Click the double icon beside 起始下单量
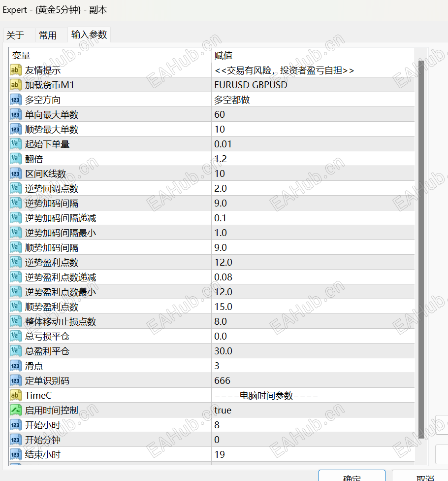The image size is (448, 481). [16, 144]
